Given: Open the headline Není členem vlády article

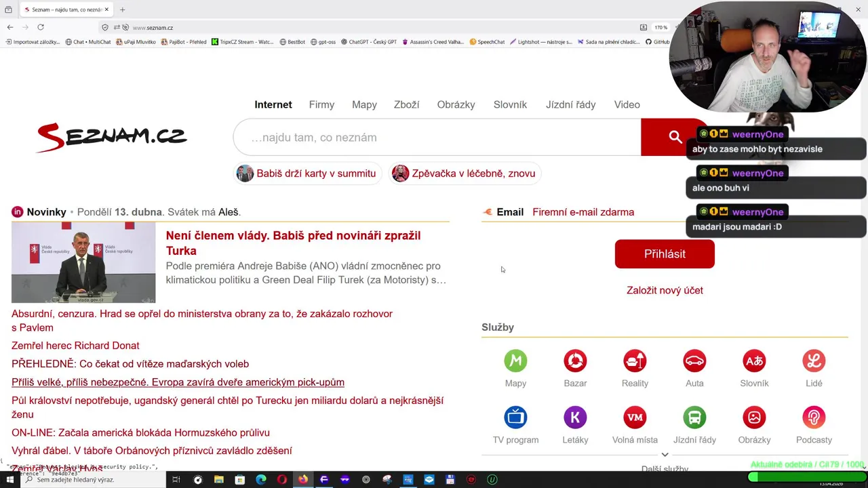Looking at the screenshot, I should pyautogui.click(x=293, y=243).
